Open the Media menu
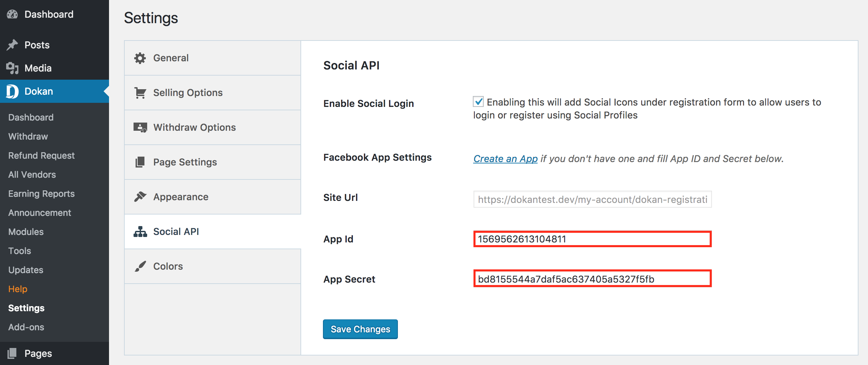This screenshot has width=868, height=365. 55,68
